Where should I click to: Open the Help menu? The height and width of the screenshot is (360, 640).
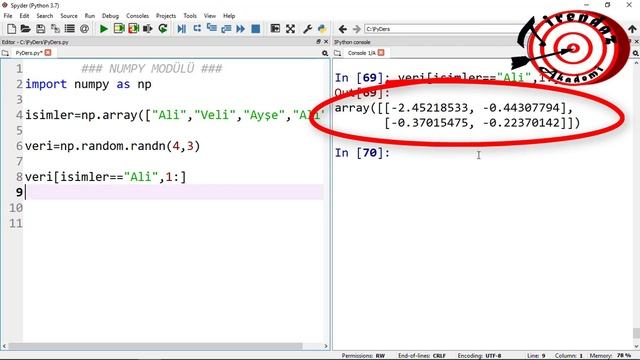229,16
